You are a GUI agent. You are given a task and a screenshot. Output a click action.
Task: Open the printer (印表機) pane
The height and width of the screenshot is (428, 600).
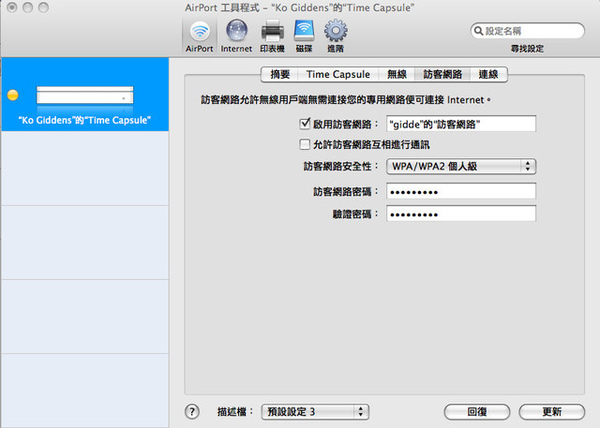272,36
